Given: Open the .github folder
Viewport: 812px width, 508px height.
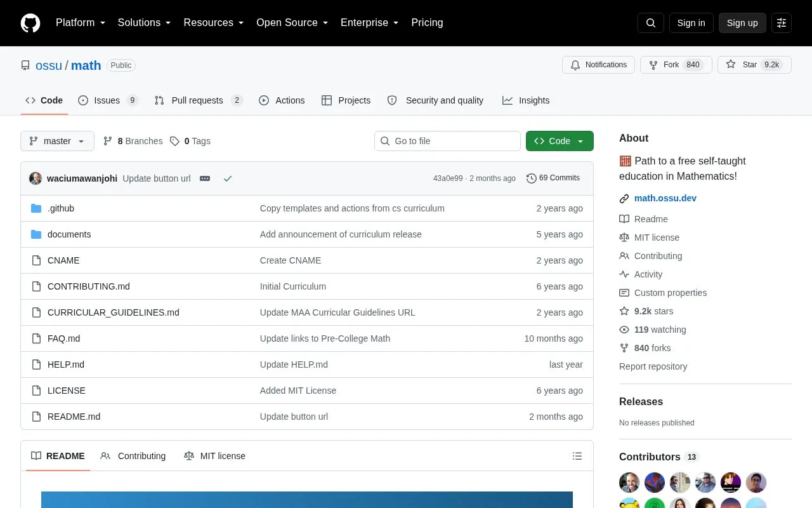Looking at the screenshot, I should [61, 208].
